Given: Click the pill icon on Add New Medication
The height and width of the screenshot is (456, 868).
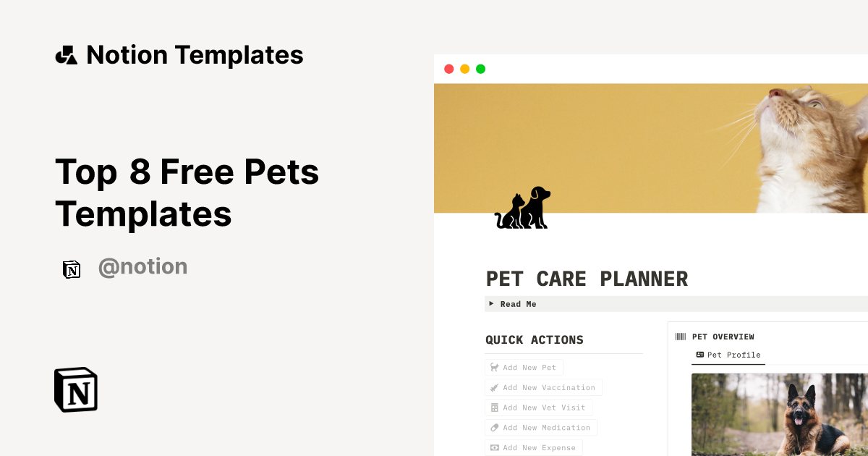Looking at the screenshot, I should tap(495, 427).
